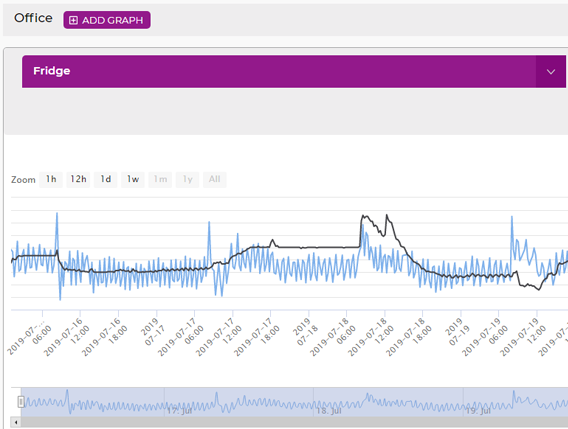Screen dimensions: 568x429
Task: Set zoom range to 12h
Action: click(x=78, y=179)
